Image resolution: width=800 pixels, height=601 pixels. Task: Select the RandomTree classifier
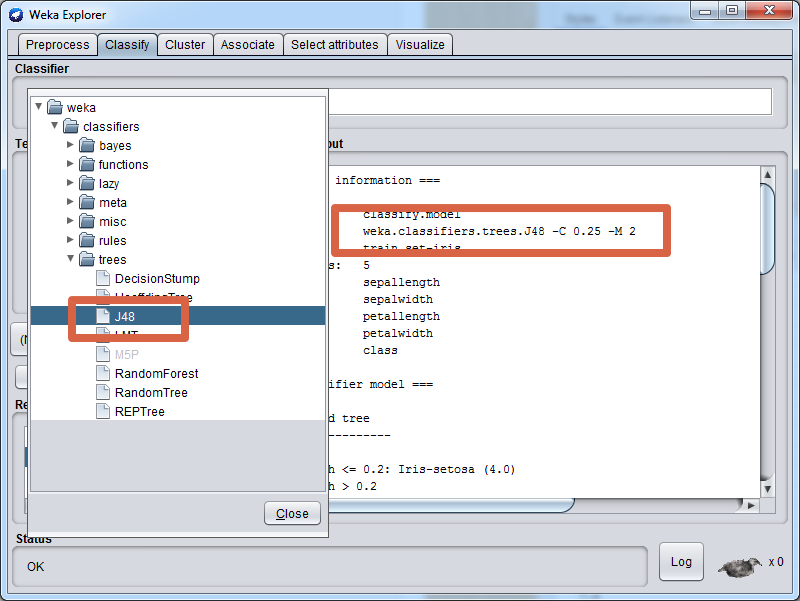pos(151,393)
